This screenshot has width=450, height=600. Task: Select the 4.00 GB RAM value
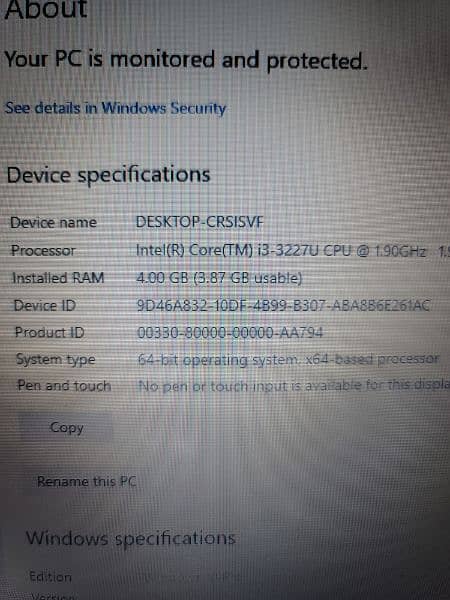coord(219,278)
